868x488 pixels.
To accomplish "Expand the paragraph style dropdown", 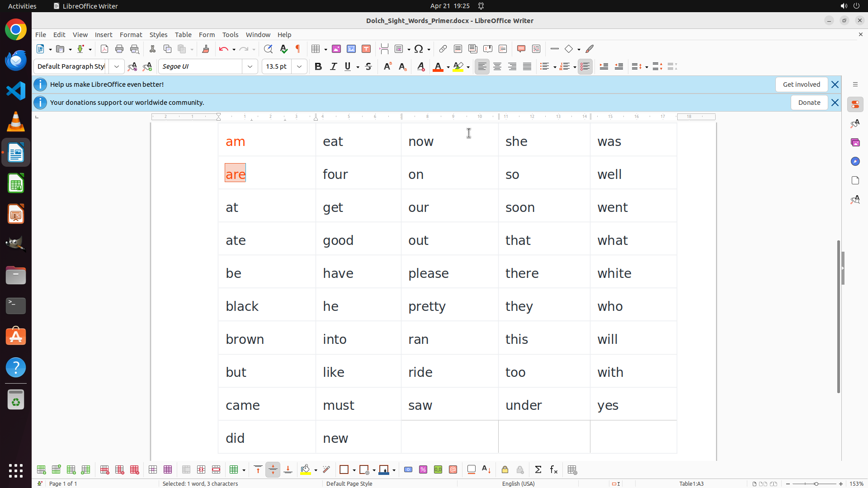I will 117,66.
